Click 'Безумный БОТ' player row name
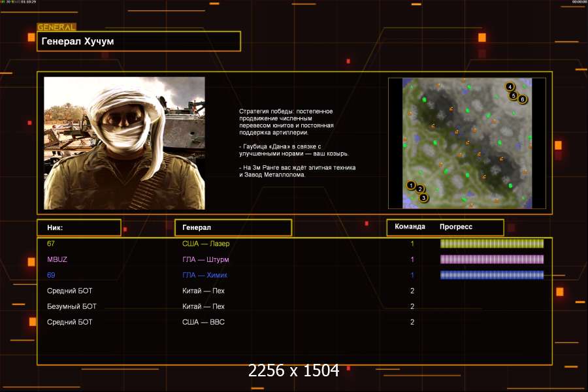 [72, 306]
